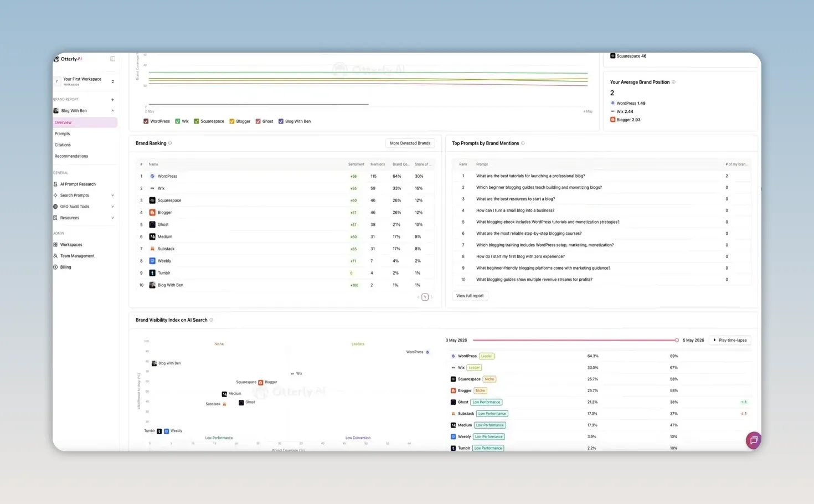
Task: Toggle the Blog With Ben legend checkbox
Action: tap(281, 121)
